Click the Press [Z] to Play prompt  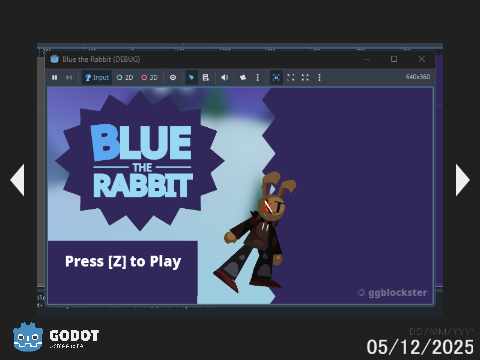(123, 261)
